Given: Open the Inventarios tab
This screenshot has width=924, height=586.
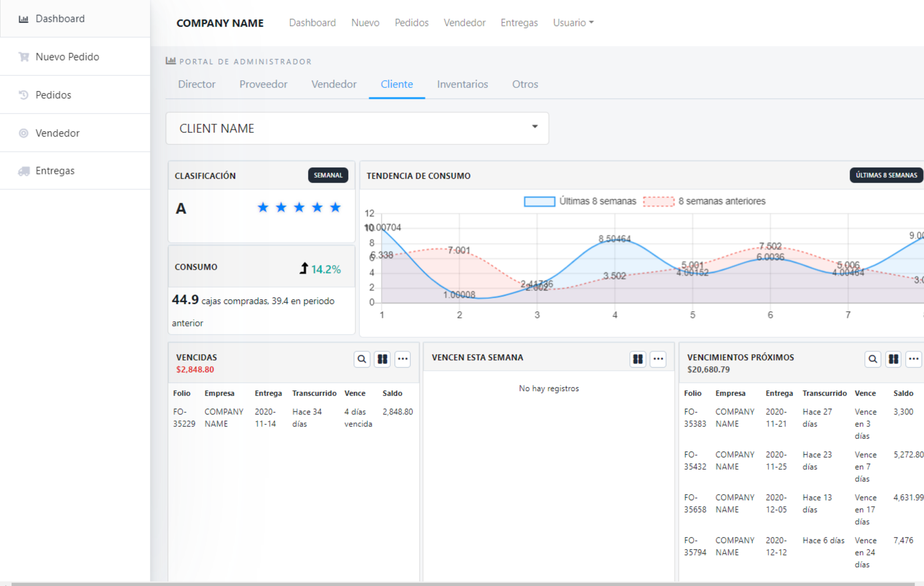Looking at the screenshot, I should tap(462, 84).
